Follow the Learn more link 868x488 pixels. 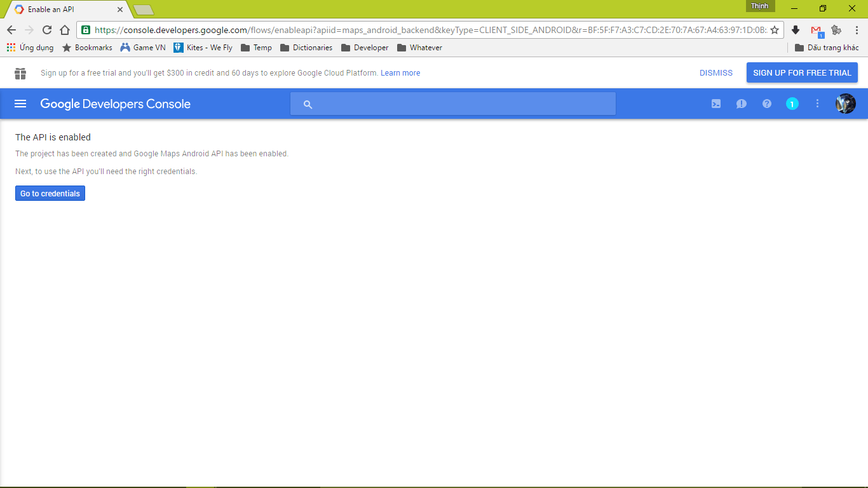click(400, 73)
